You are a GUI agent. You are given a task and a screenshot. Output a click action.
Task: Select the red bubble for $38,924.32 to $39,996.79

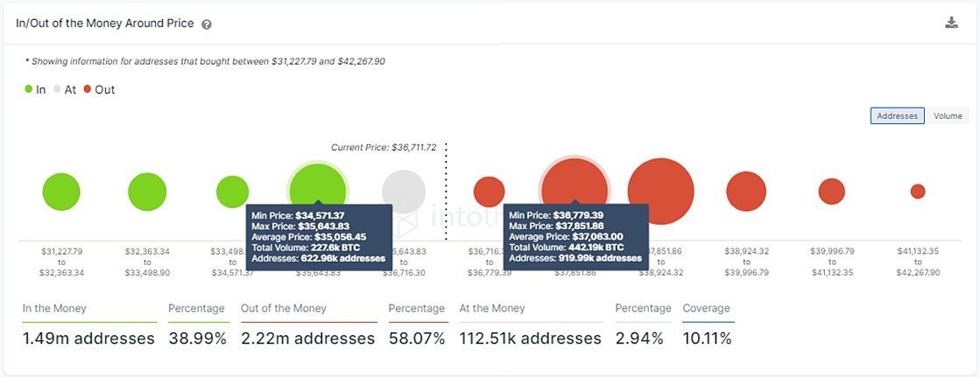click(x=746, y=192)
